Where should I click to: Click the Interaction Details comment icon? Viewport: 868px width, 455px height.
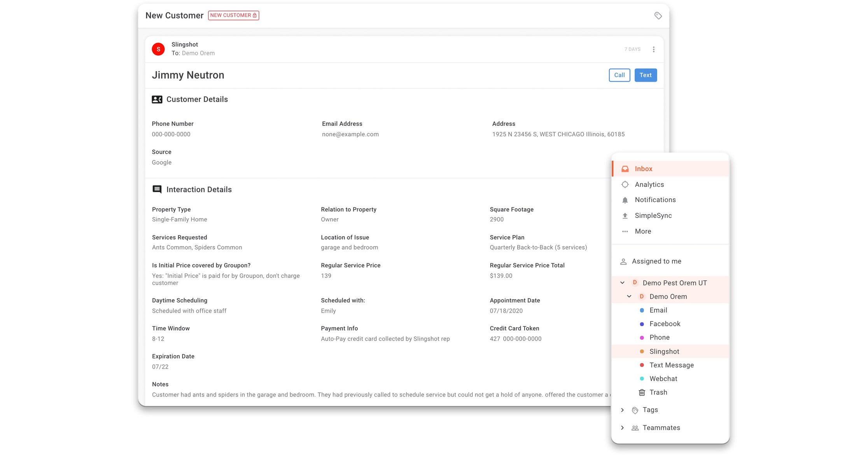coord(157,189)
